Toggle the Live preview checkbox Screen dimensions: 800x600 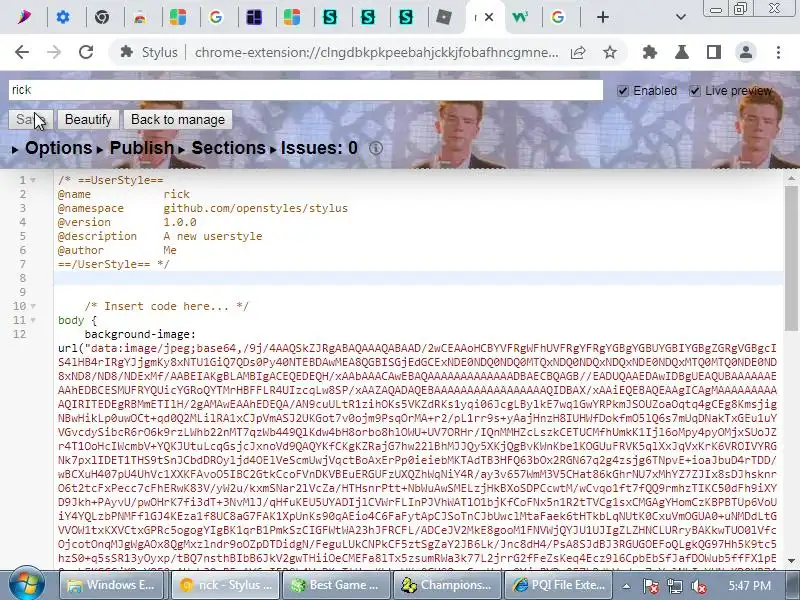(x=694, y=91)
